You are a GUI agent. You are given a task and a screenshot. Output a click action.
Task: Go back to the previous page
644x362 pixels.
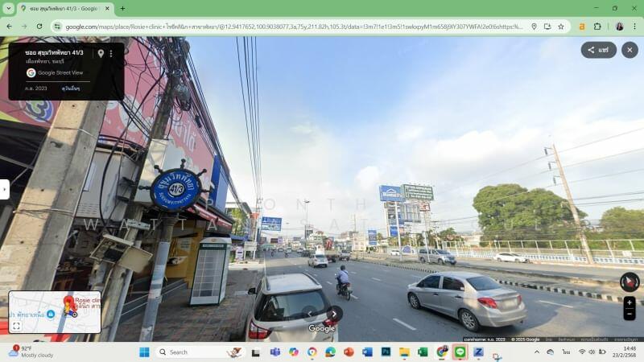click(10, 27)
